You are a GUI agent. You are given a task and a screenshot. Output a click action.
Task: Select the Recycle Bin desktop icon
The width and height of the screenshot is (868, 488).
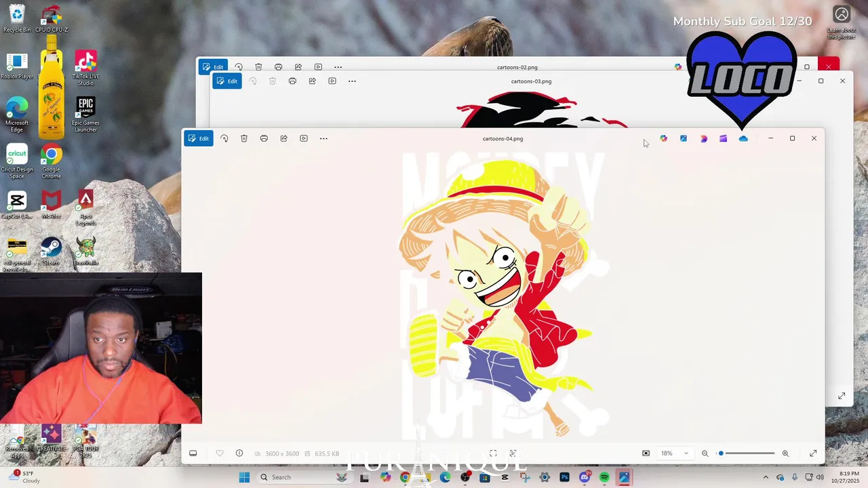click(17, 18)
